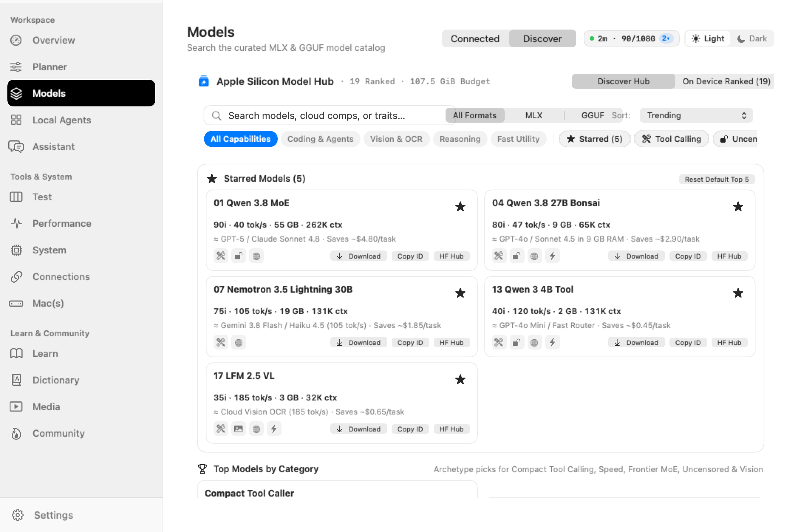Click the 90/108G memory status indicator

(x=631, y=38)
